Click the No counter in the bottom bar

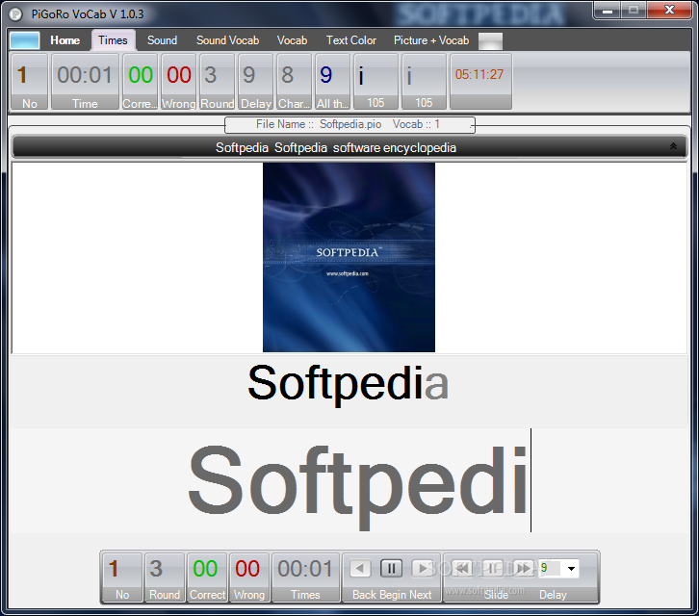pyautogui.click(x=122, y=577)
